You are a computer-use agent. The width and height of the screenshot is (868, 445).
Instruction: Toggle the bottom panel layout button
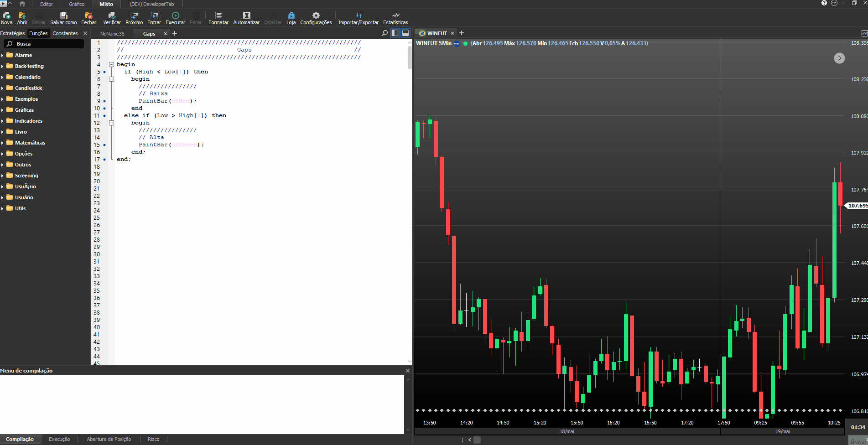pos(405,33)
